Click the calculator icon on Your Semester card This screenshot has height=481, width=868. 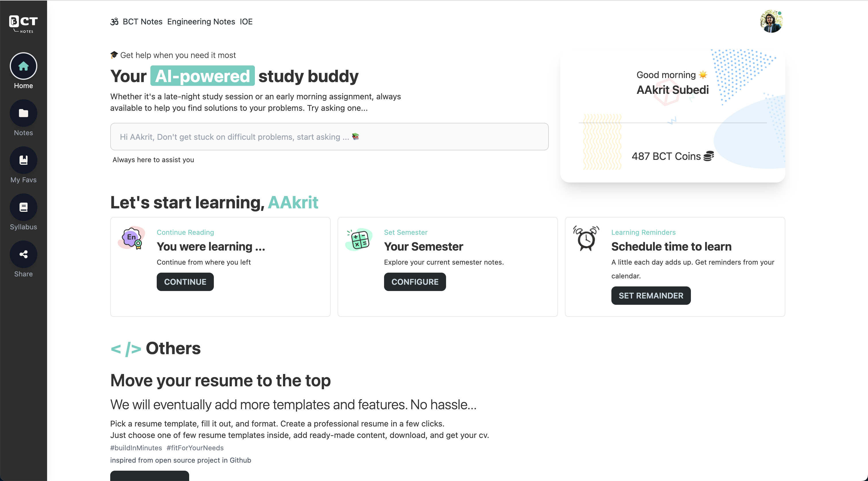point(359,239)
